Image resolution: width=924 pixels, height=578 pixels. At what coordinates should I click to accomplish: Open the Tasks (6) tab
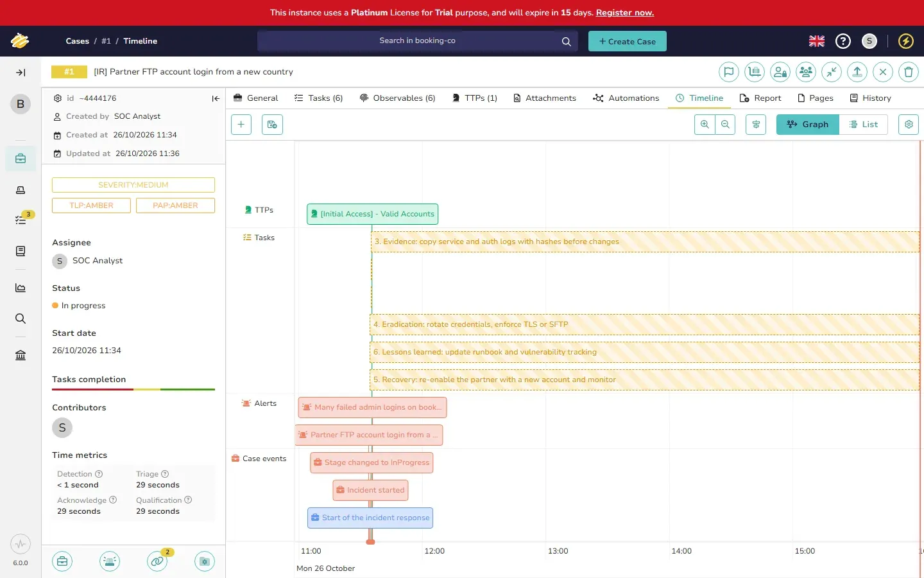318,98
